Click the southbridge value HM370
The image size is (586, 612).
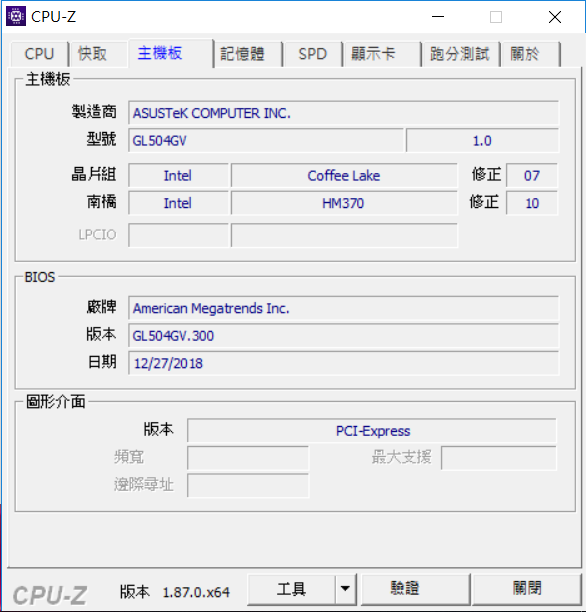tap(344, 203)
